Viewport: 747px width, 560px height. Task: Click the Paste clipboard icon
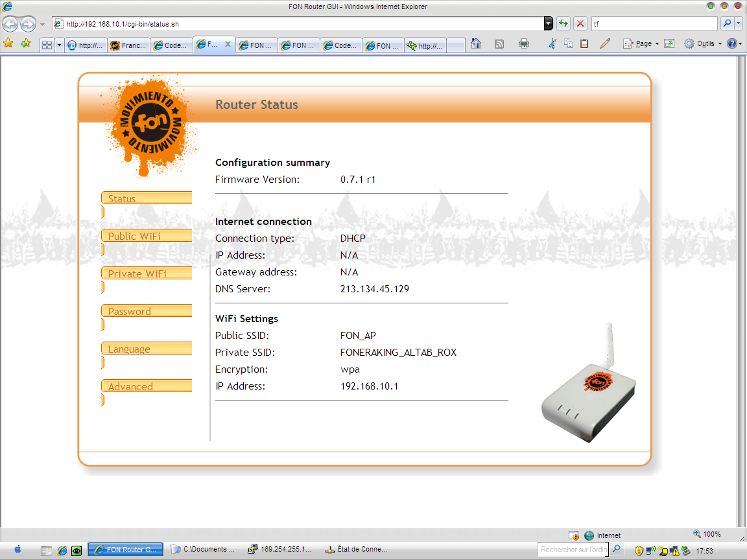point(584,44)
